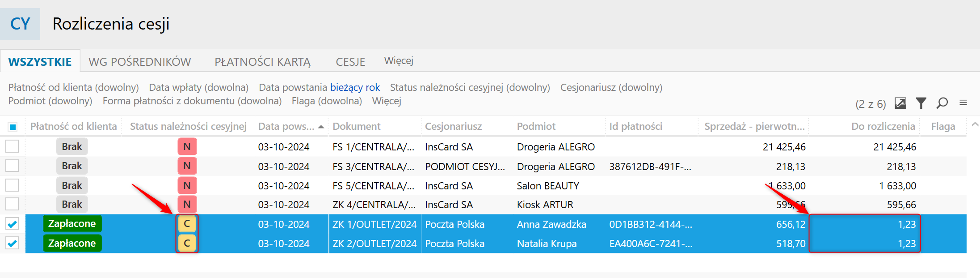This screenshot has width=980, height=278.
Task: Click the magnifier search icon
Action: coord(942,103)
